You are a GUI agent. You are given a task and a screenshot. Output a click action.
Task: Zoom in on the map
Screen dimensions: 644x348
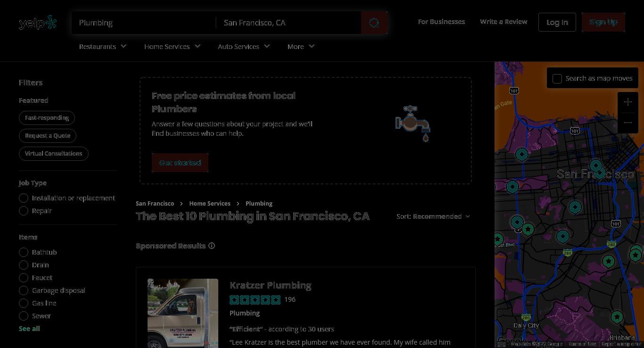[x=627, y=102]
